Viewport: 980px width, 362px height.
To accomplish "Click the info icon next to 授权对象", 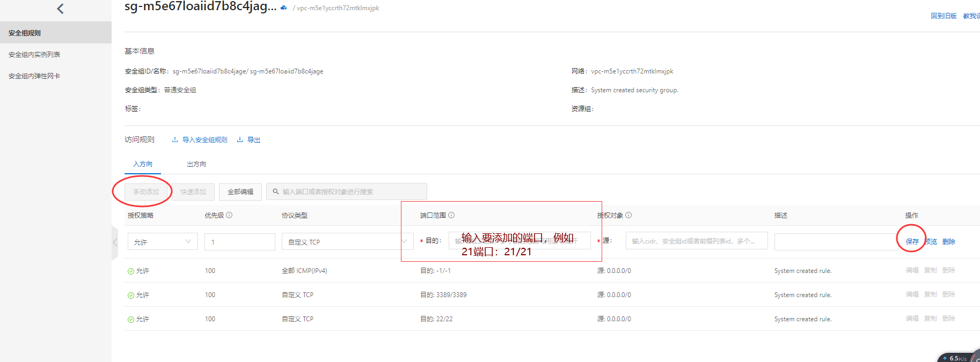I will 628,215.
